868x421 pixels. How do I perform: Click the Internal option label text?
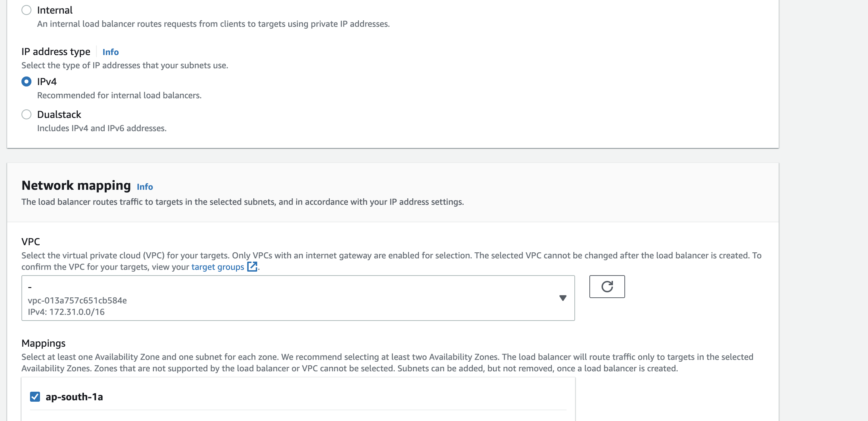pyautogui.click(x=54, y=10)
